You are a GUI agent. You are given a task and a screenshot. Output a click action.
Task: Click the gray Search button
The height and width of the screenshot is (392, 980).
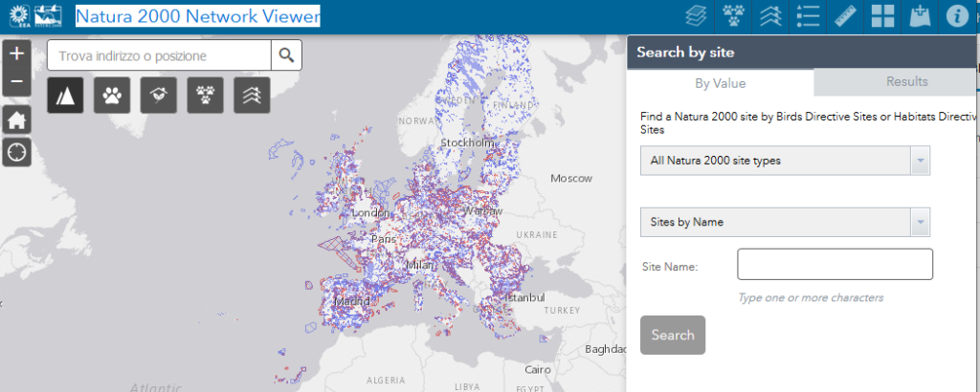click(x=673, y=336)
